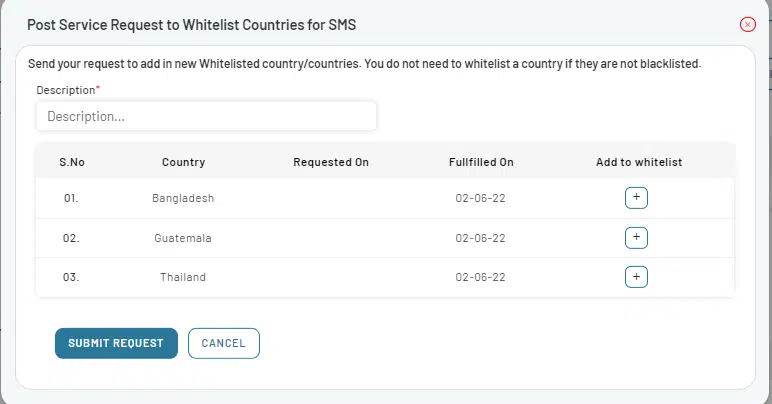
Task: Select the Country column header
Action: [x=183, y=162]
